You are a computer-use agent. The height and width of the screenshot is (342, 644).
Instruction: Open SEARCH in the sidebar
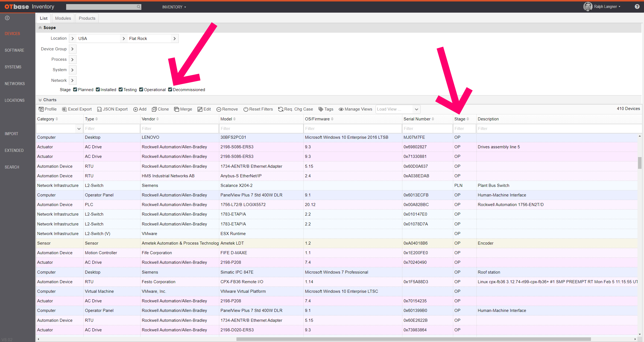click(12, 167)
